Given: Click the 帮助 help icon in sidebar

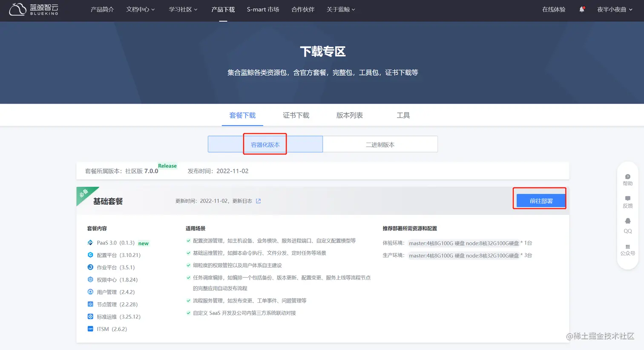Looking at the screenshot, I should click(628, 176).
